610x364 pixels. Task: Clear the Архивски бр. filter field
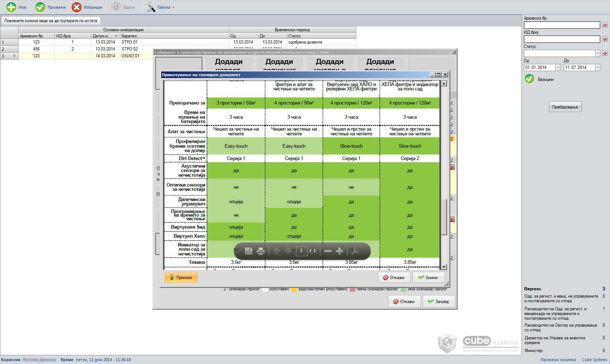point(605,25)
